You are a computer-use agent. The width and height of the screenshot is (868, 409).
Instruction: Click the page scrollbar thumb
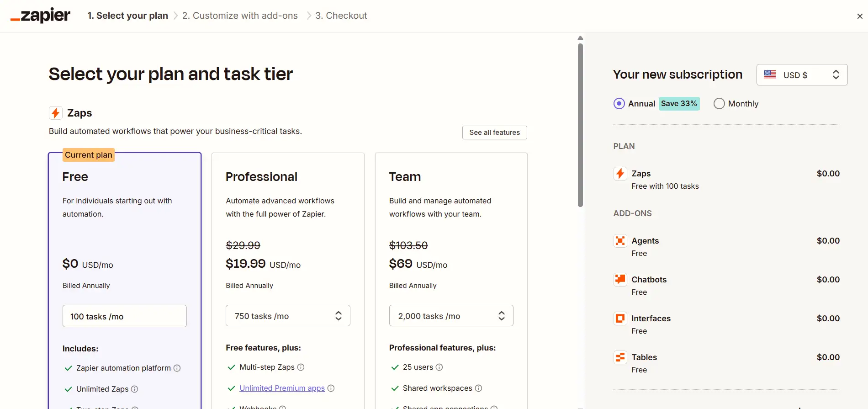(580, 125)
